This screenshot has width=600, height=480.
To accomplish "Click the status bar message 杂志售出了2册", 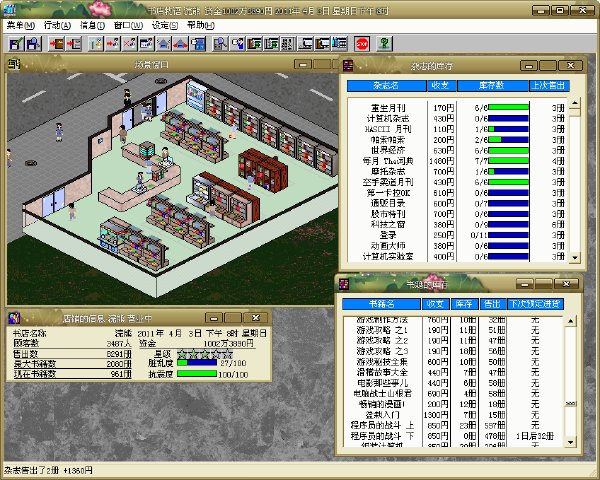I will (x=48, y=470).
